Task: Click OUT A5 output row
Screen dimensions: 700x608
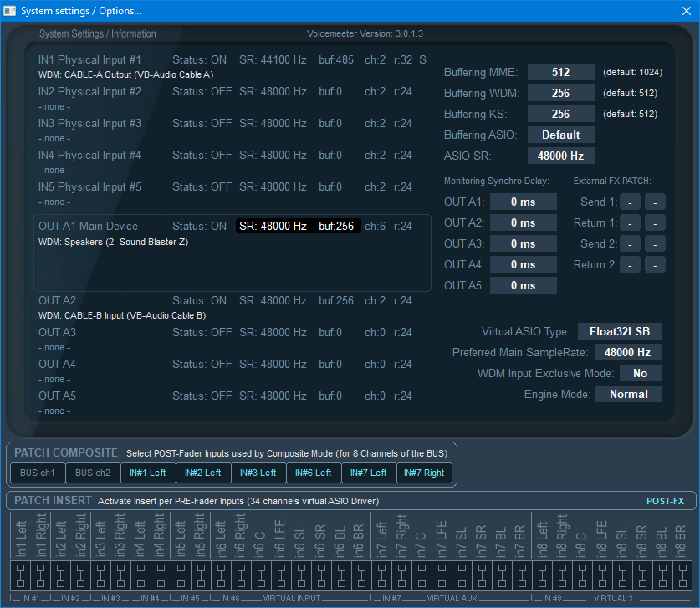Action: [x=225, y=396]
